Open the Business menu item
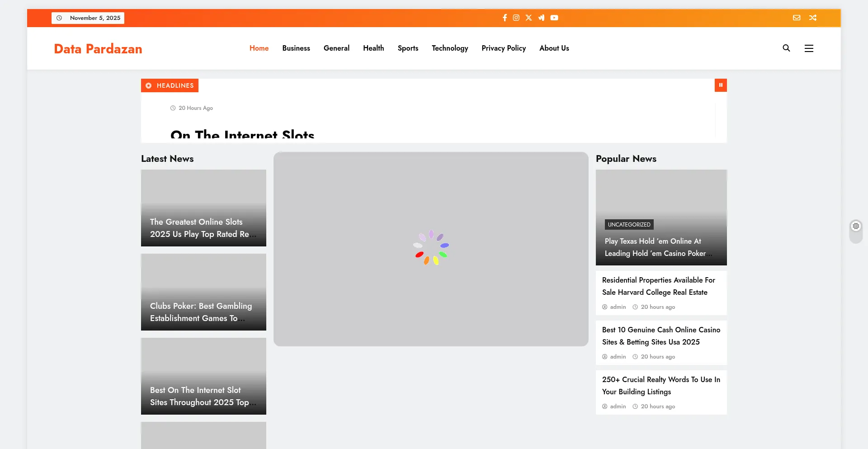 click(x=296, y=48)
